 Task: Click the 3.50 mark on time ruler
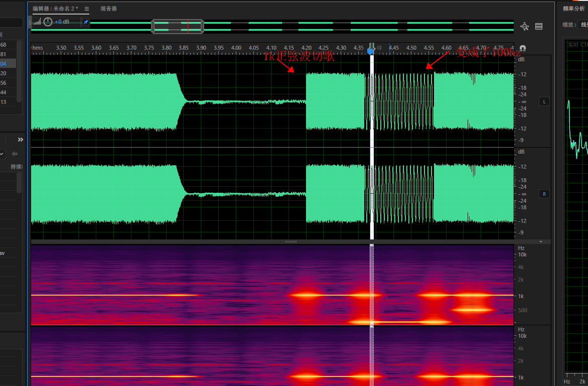pos(61,48)
